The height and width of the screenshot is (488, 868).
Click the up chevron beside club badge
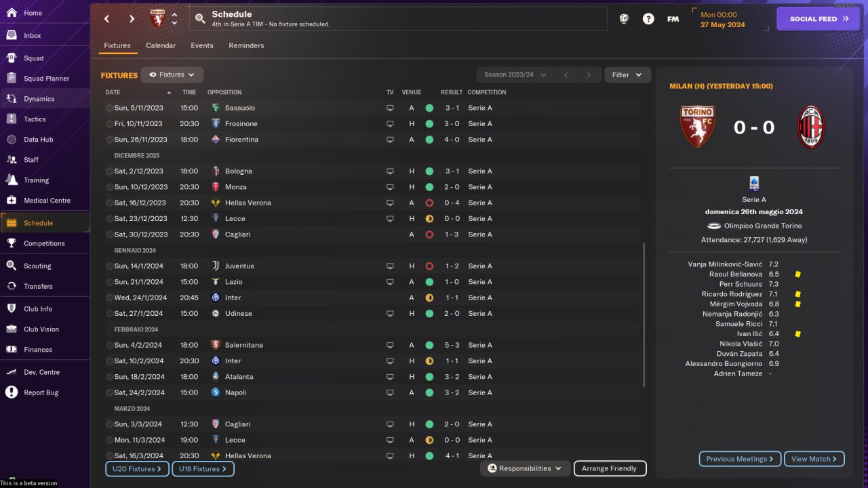pos(174,14)
